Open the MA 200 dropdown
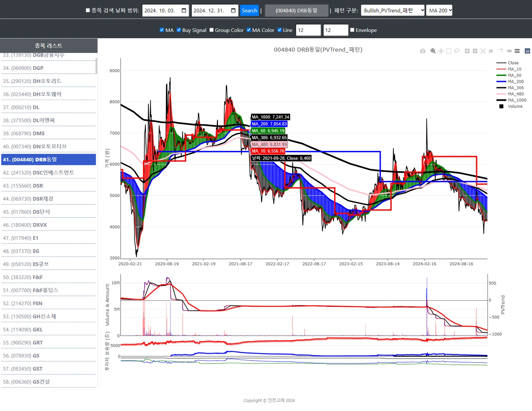The width and height of the screenshot is (532, 411). [439, 10]
